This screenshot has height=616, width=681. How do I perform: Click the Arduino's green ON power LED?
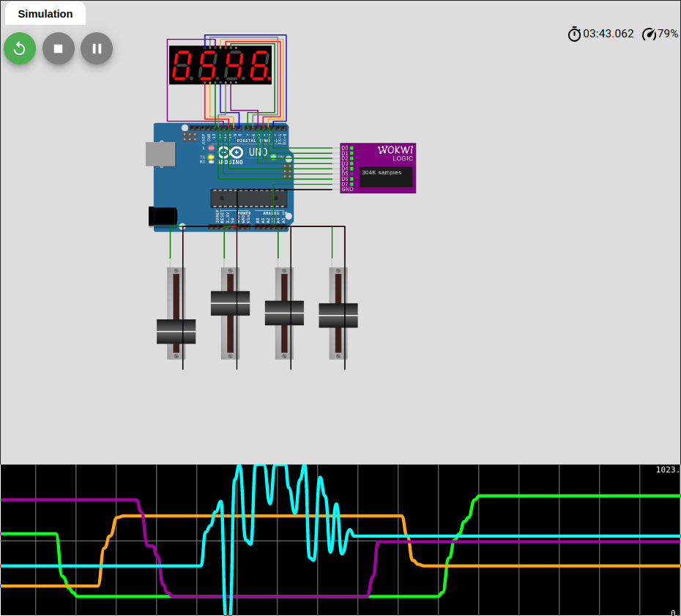point(273,157)
